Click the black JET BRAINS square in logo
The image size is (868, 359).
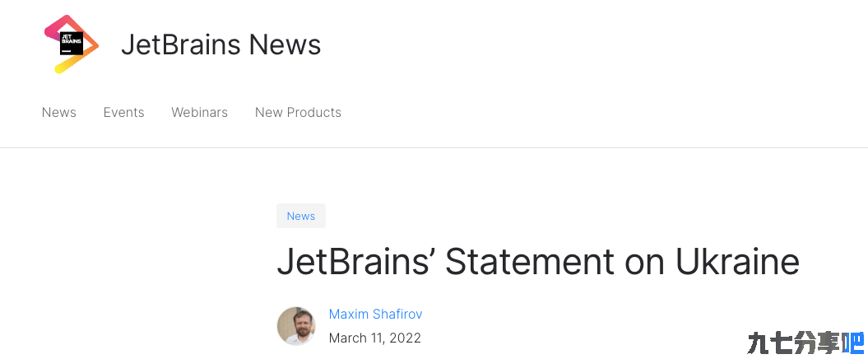72,44
